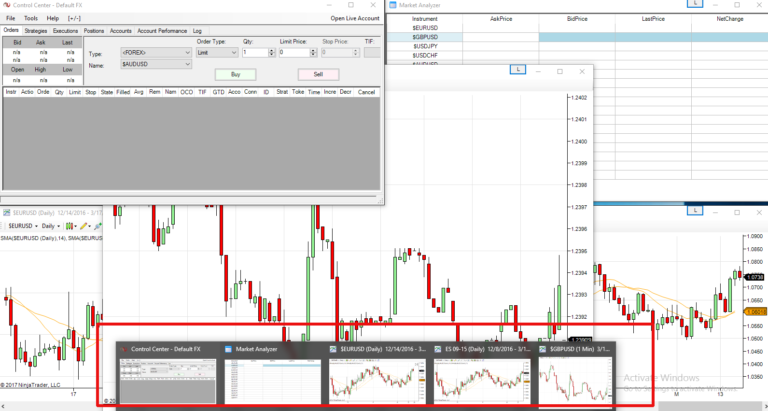
Task: Click the Qty stepper arrows
Action: click(271, 52)
